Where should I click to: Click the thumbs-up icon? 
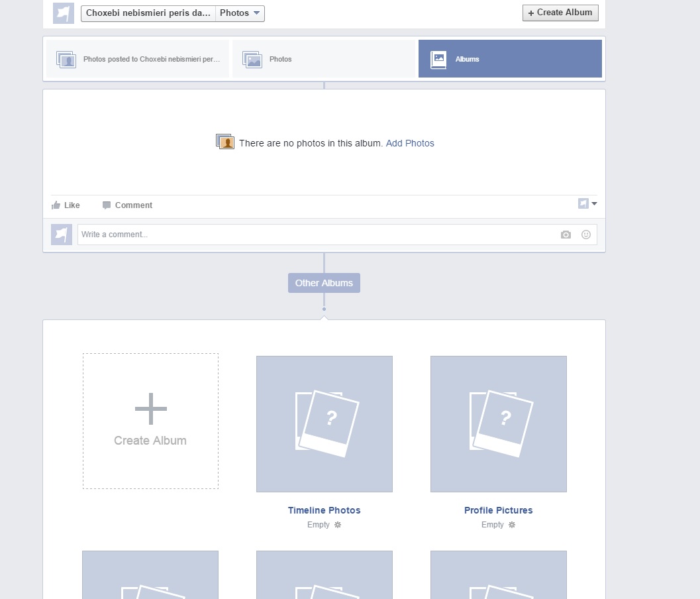[x=56, y=205]
